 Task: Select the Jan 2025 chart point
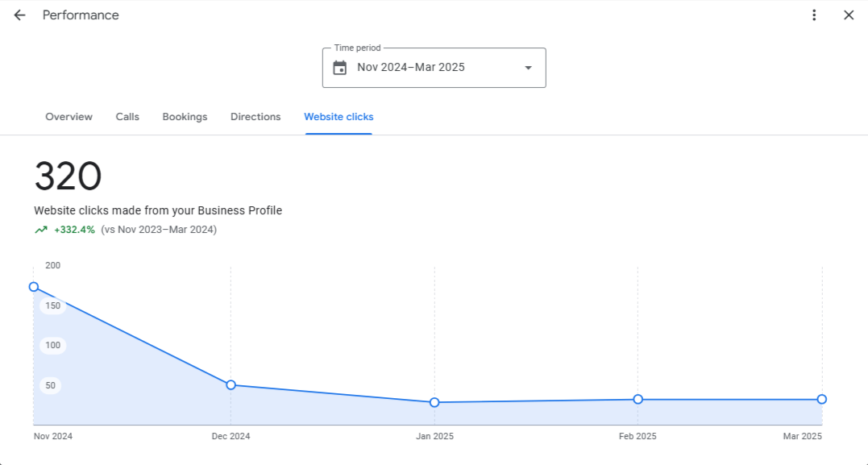coord(434,402)
